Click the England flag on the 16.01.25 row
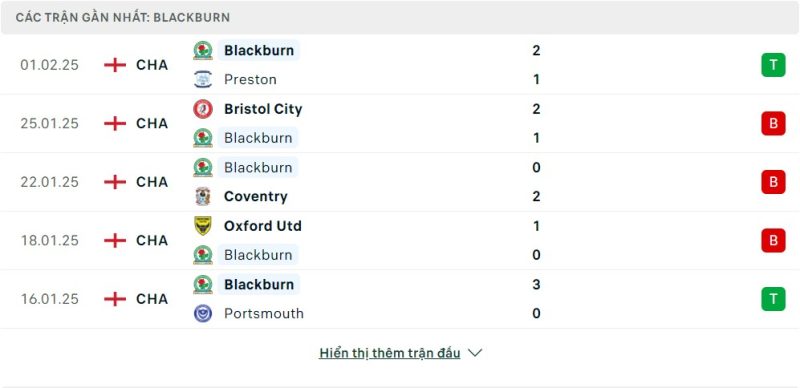 115,299
